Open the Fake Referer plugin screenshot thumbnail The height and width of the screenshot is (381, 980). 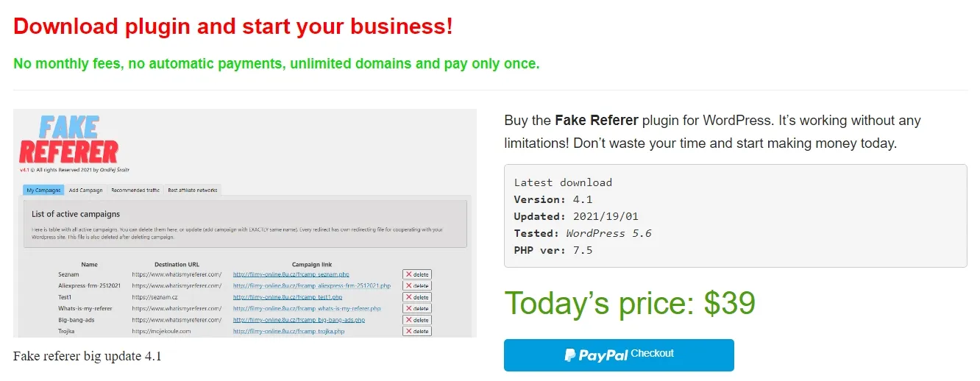pos(245,224)
